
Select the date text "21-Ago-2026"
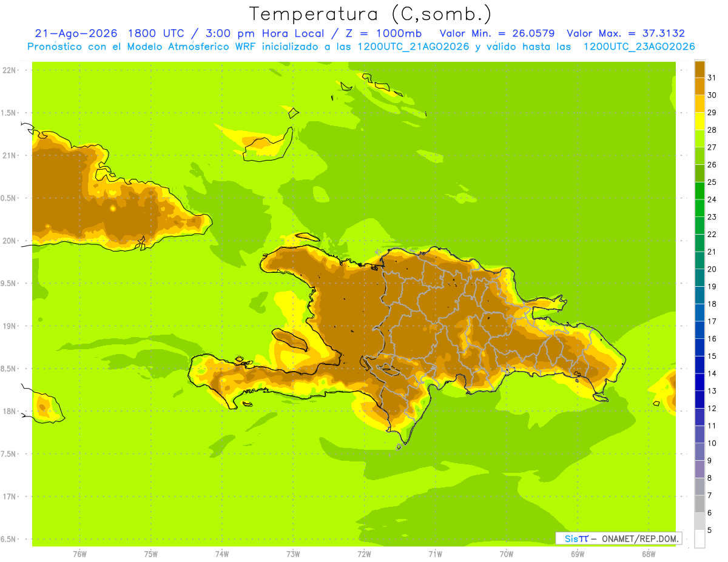point(75,33)
